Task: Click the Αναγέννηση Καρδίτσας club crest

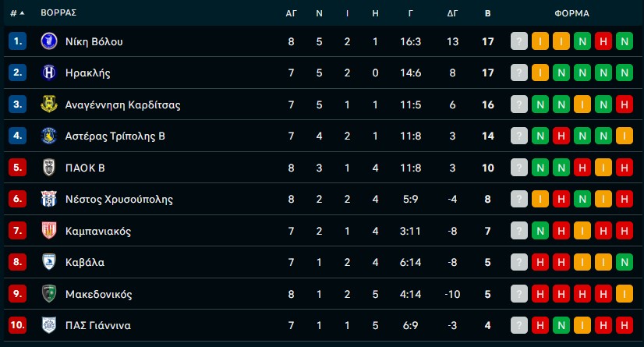Action: [48, 104]
